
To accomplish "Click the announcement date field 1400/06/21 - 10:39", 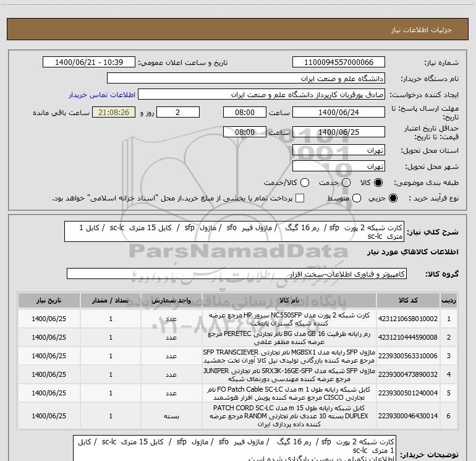I will tap(89, 62).
